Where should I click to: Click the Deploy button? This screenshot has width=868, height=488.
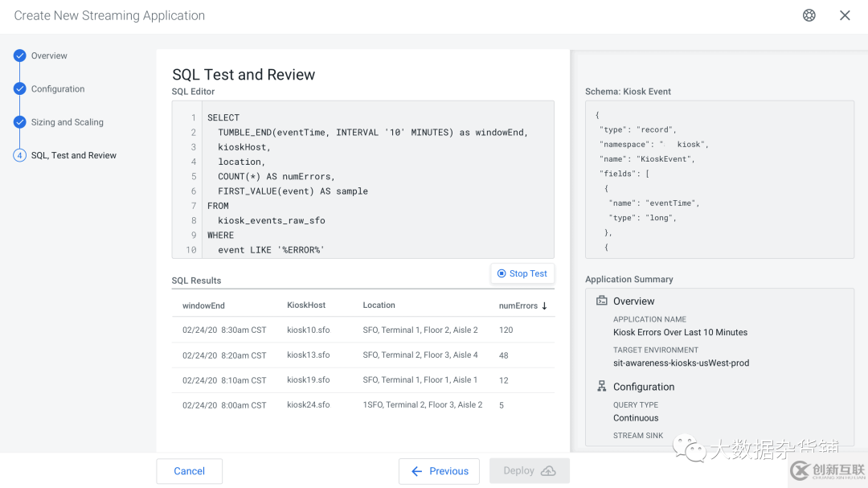(x=529, y=471)
